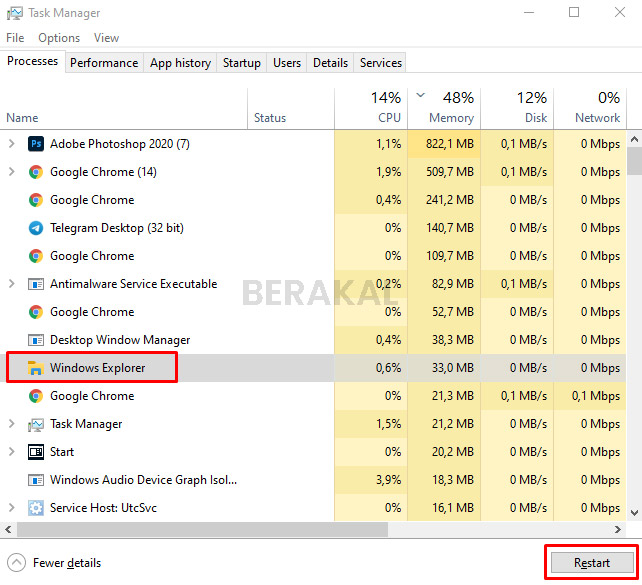Switch to the Users tab
Image resolution: width=642 pixels, height=585 pixels.
click(x=287, y=63)
